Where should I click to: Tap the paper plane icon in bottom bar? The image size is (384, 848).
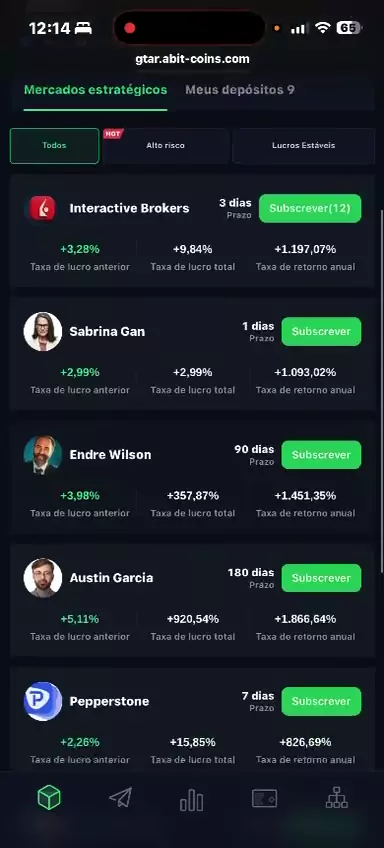[x=120, y=798]
